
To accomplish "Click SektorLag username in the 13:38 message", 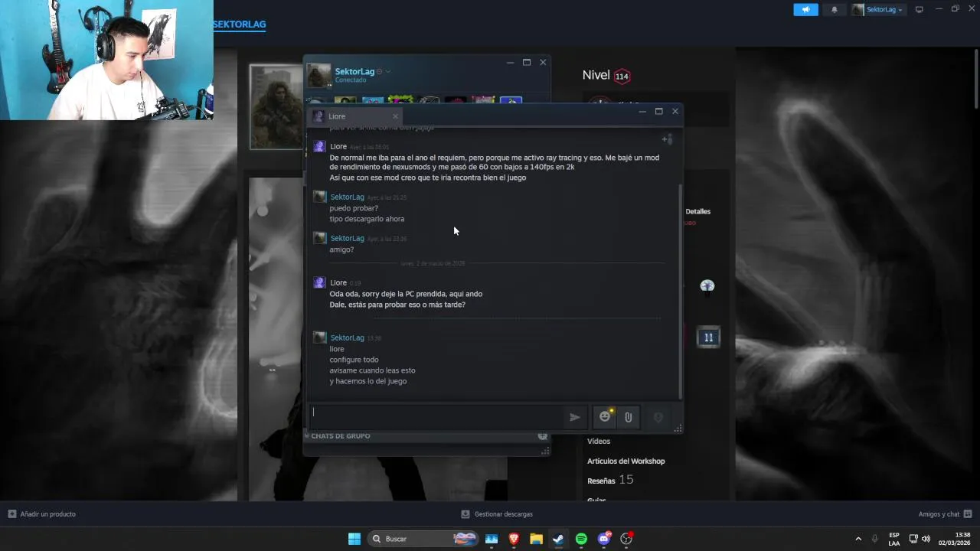I will pos(347,337).
